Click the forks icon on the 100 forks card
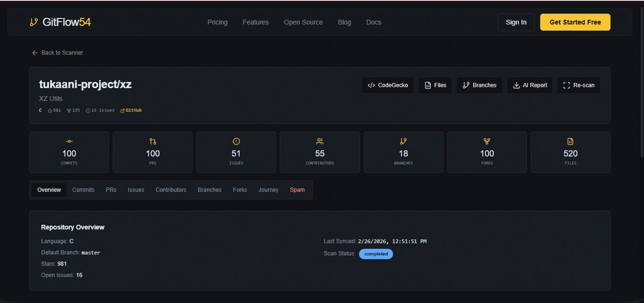This screenshot has height=303, width=644. (486, 141)
